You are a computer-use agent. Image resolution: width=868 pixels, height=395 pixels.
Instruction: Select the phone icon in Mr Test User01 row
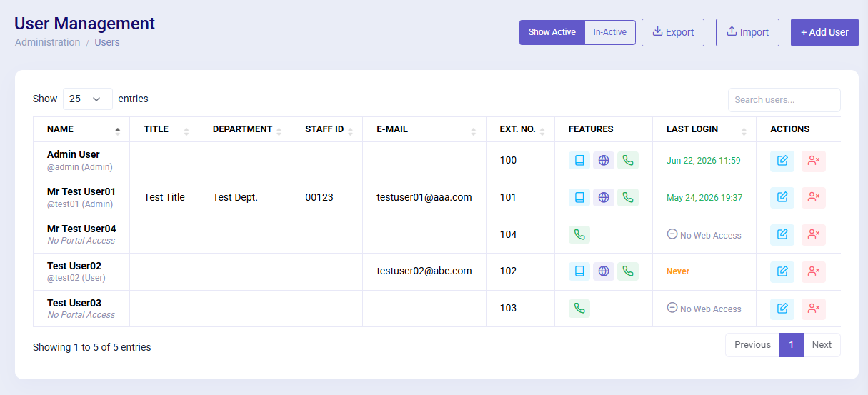pos(628,197)
